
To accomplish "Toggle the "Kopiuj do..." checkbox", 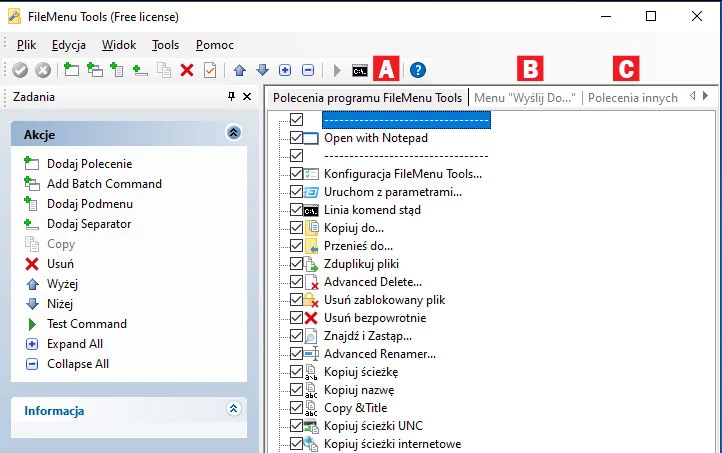I will (296, 228).
